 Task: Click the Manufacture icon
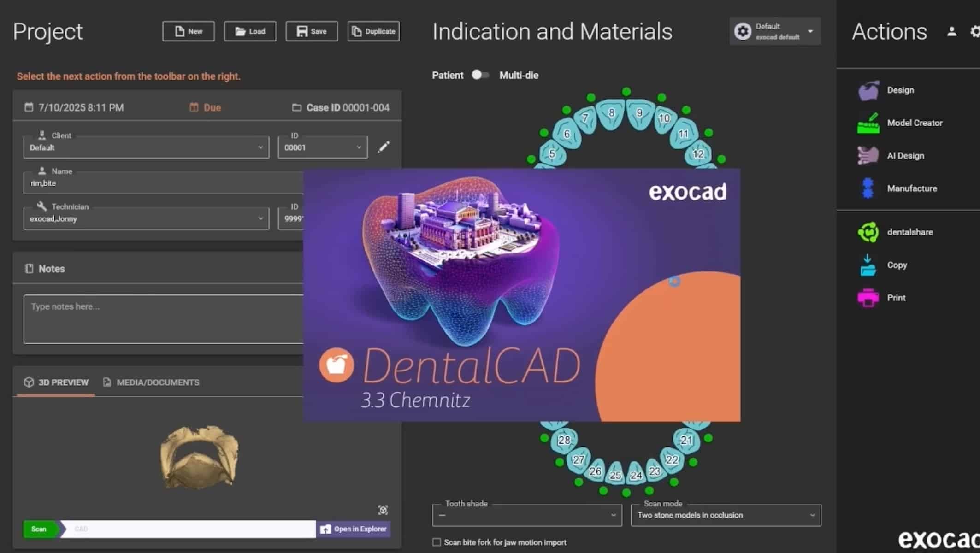point(868,188)
